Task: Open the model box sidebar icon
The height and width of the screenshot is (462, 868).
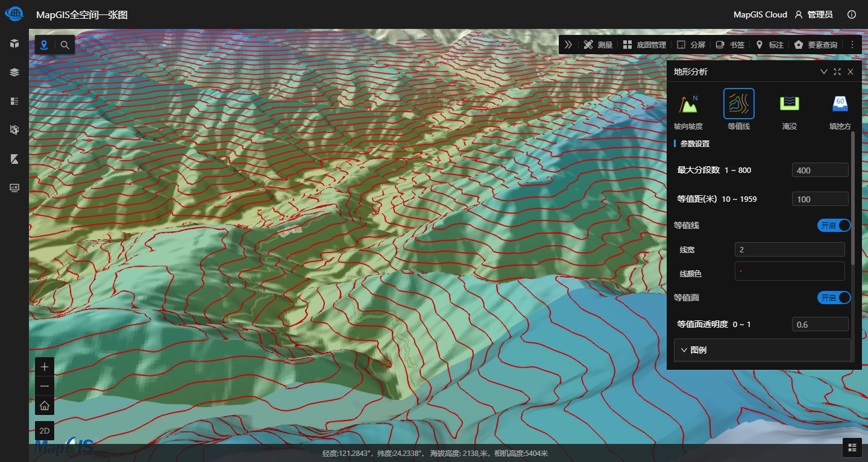Action: point(14,130)
